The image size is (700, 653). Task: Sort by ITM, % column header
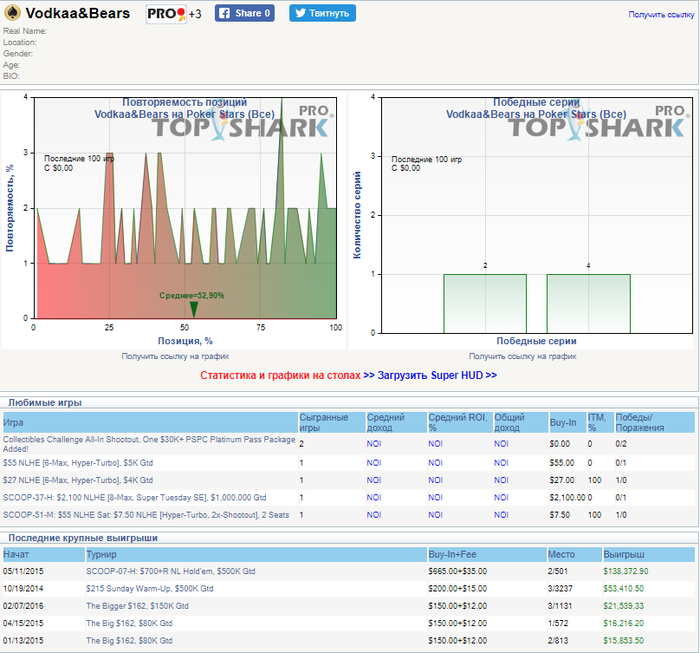point(600,422)
